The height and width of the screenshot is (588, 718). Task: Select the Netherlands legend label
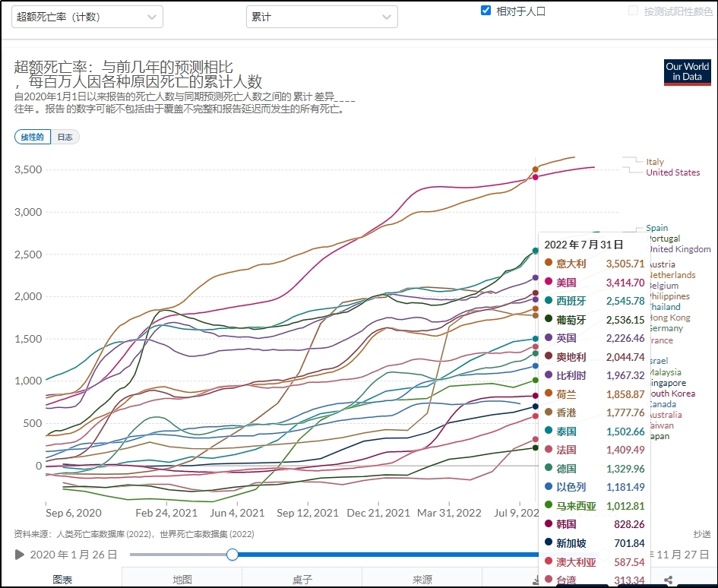[x=672, y=275]
